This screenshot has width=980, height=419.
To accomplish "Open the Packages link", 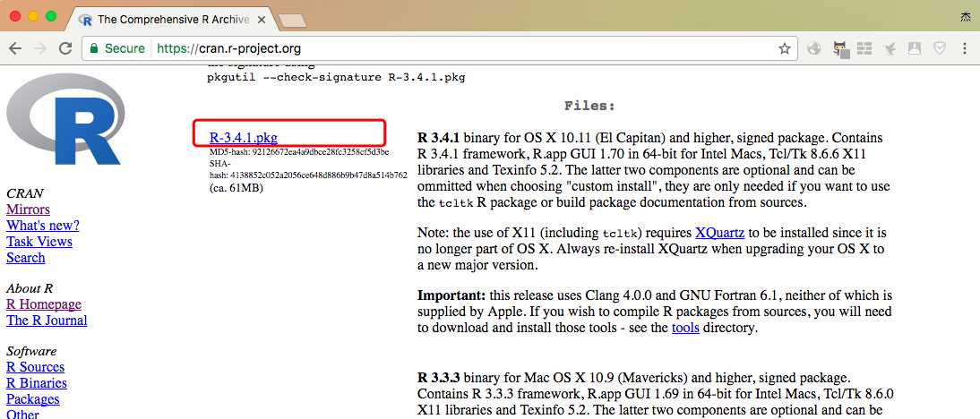I will [x=32, y=399].
